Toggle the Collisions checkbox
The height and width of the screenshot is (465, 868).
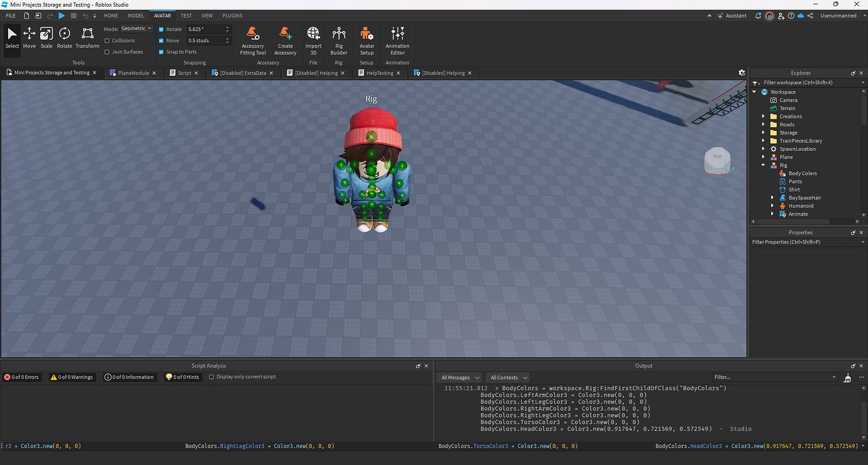click(107, 40)
